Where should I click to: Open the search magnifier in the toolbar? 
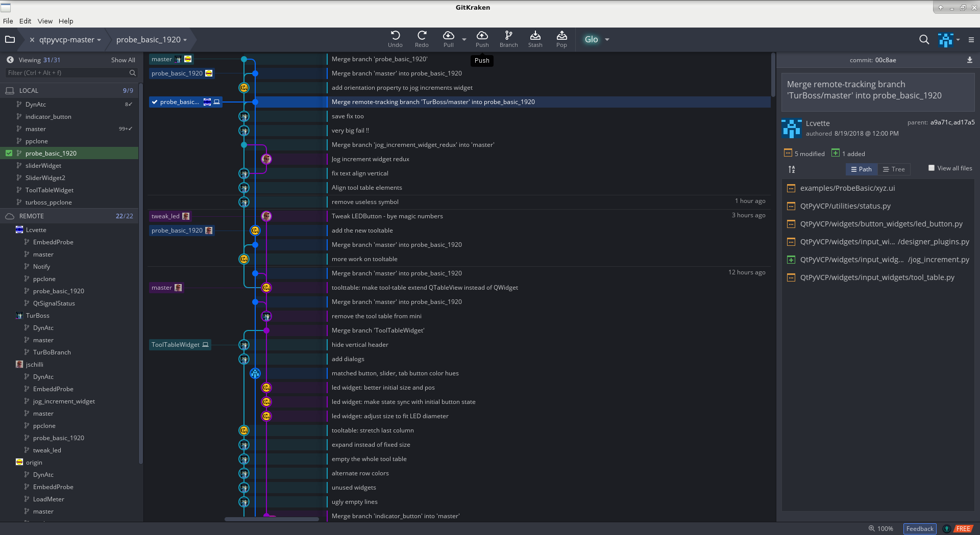(x=924, y=39)
